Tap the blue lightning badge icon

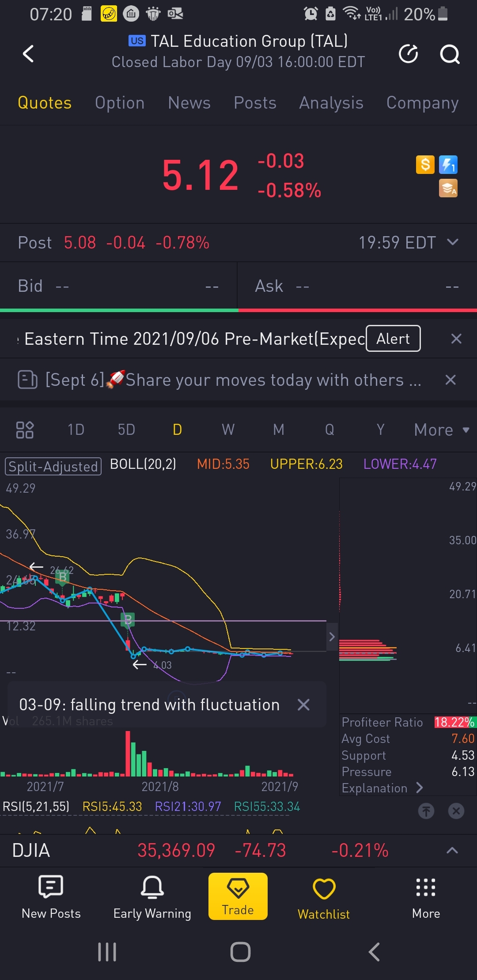448,165
